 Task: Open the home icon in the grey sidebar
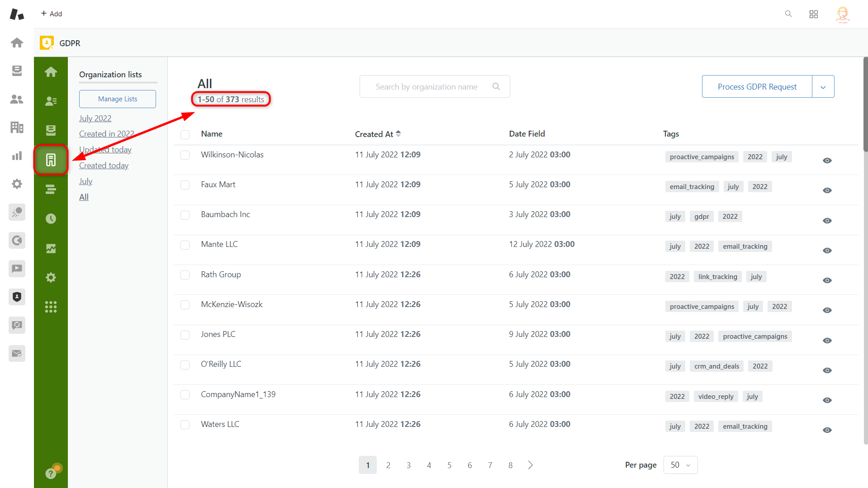(17, 43)
